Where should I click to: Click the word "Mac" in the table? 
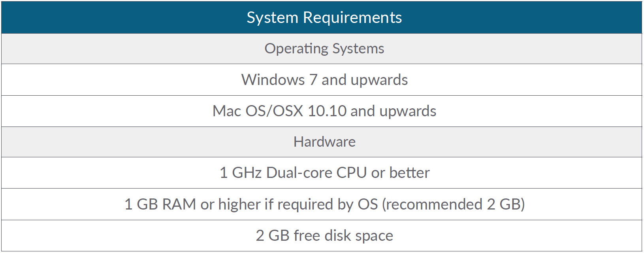[x=226, y=111]
